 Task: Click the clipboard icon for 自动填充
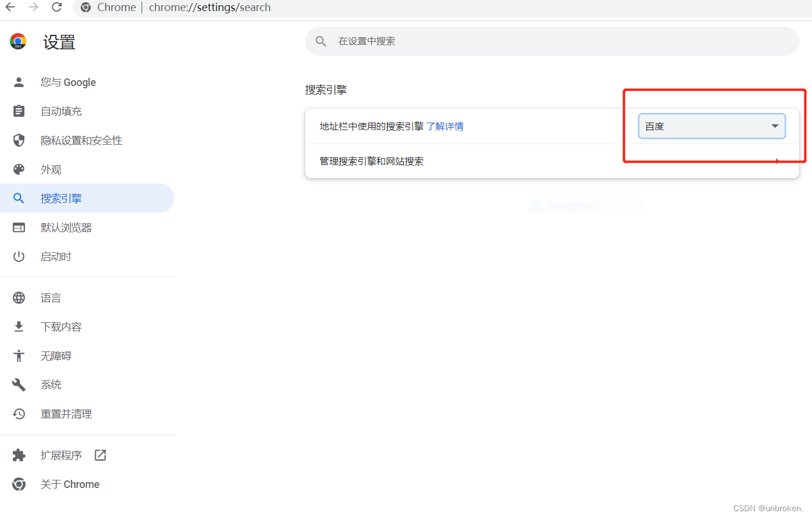point(19,111)
